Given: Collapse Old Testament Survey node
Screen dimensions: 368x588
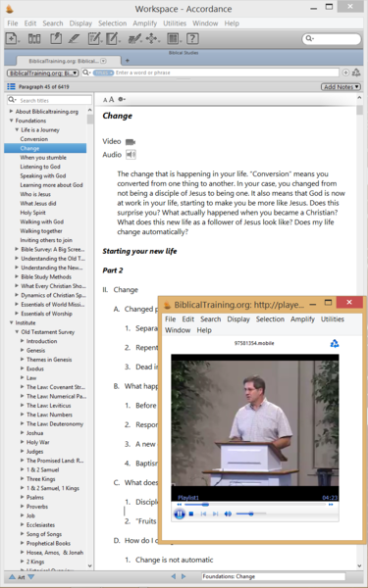Looking at the screenshot, I should (x=17, y=332).
